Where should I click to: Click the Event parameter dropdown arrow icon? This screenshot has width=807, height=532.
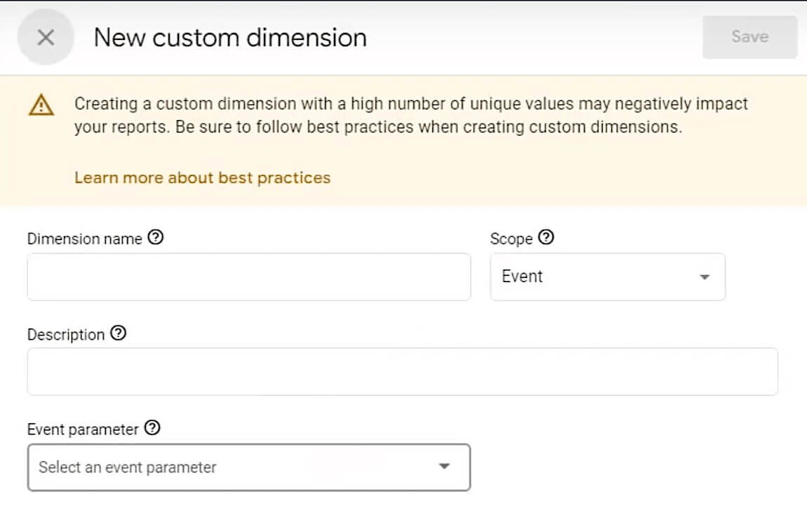(x=445, y=467)
